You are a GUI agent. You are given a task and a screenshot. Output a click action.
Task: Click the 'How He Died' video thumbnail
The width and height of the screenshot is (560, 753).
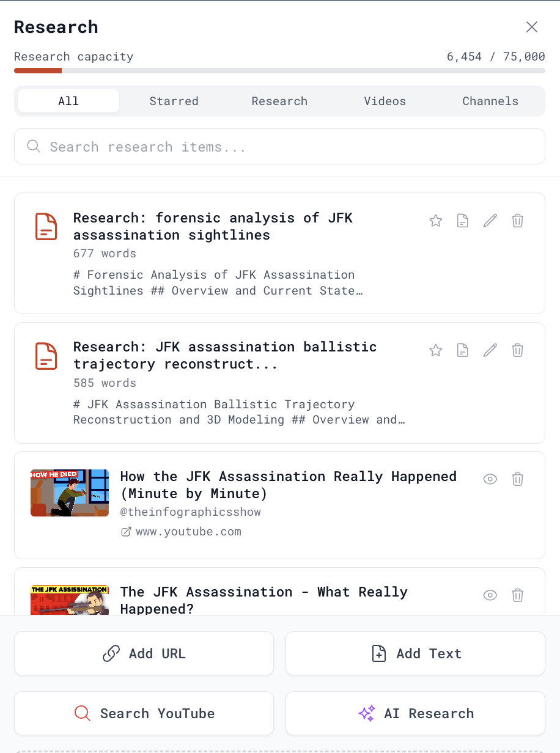(x=70, y=493)
